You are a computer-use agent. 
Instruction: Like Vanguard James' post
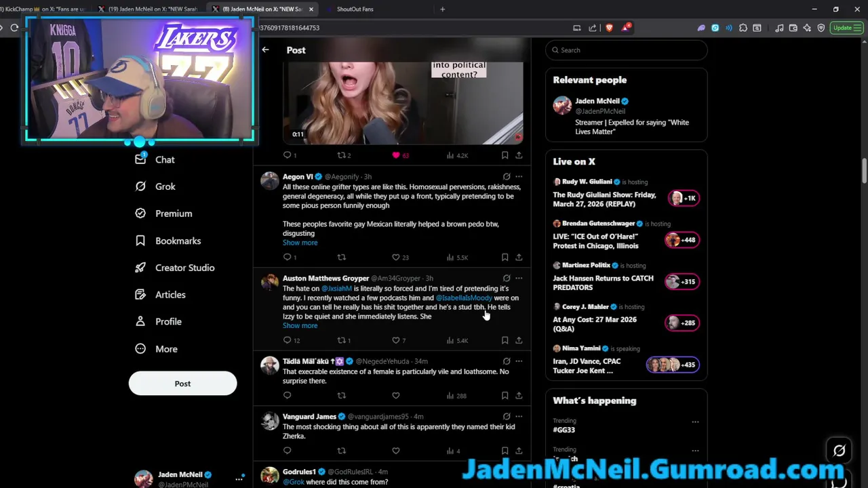click(396, 451)
